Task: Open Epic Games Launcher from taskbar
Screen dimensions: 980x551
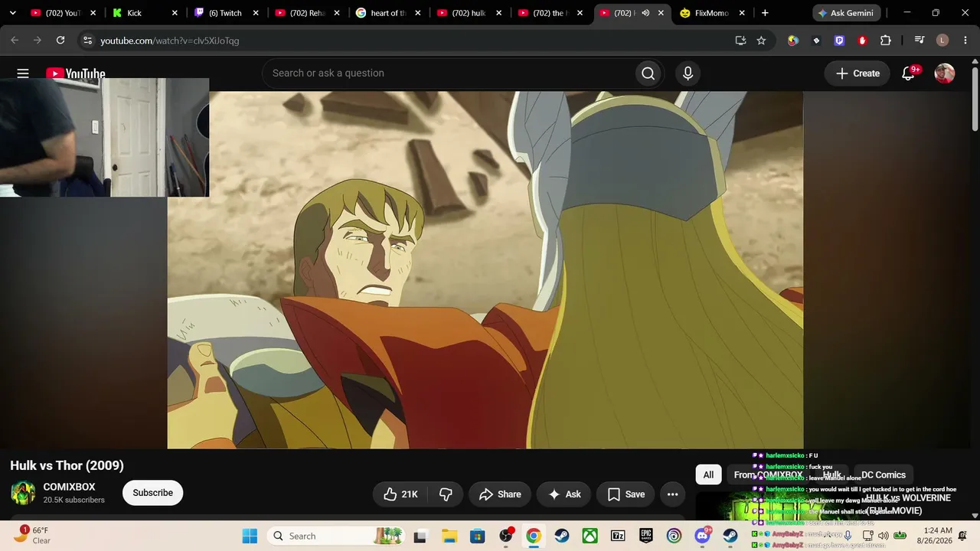Action: [646, 536]
